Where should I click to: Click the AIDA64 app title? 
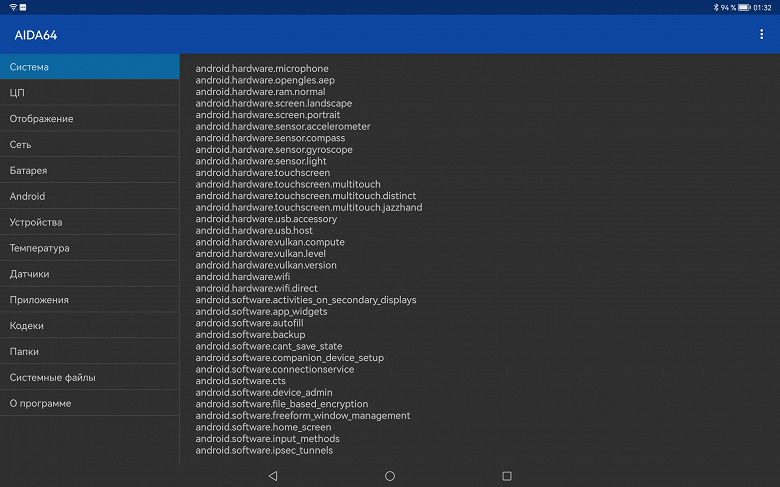click(36, 35)
